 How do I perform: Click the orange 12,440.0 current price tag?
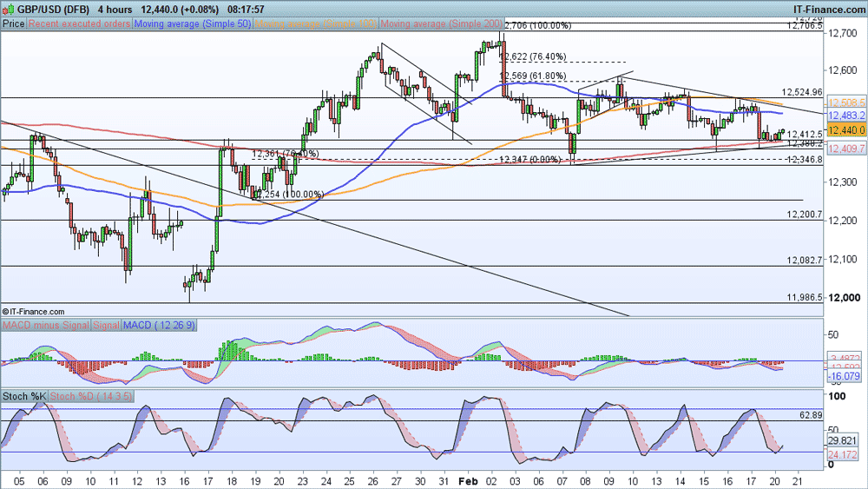pos(845,130)
